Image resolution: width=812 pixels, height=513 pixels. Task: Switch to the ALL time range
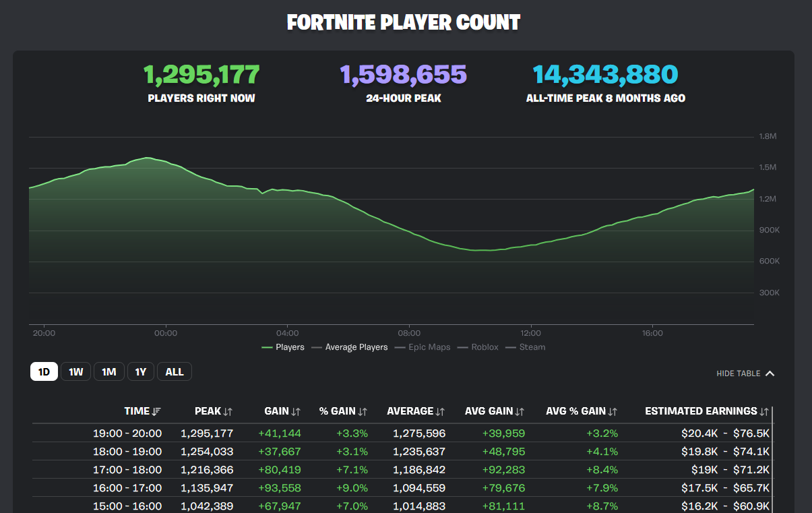coord(175,371)
